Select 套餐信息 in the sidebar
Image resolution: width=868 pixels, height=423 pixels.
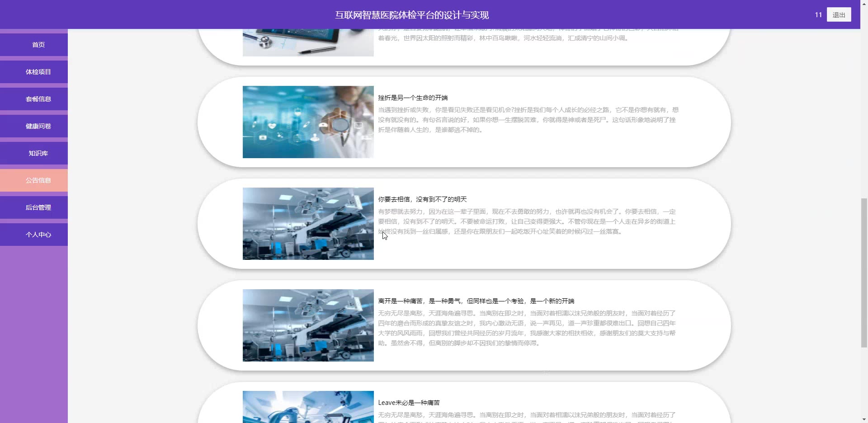[34, 99]
